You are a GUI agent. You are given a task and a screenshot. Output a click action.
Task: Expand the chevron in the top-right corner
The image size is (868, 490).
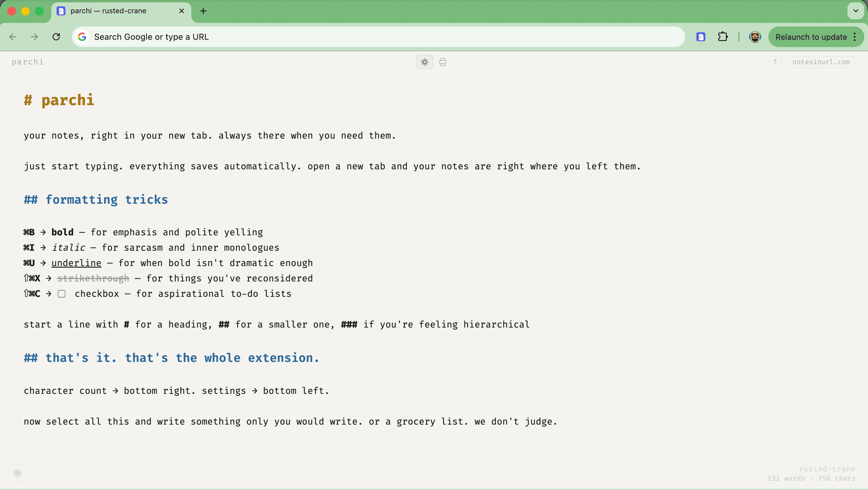[x=856, y=11]
